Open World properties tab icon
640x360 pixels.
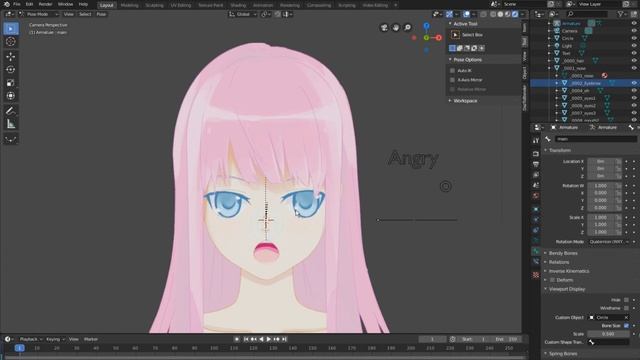point(536,196)
